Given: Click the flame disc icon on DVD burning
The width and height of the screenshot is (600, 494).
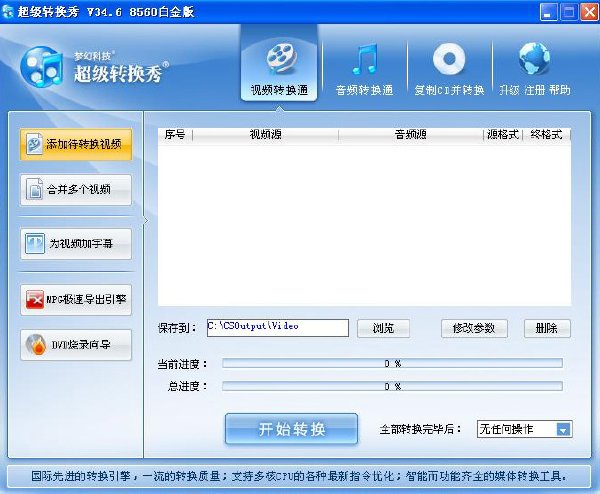Looking at the screenshot, I should click(36, 345).
